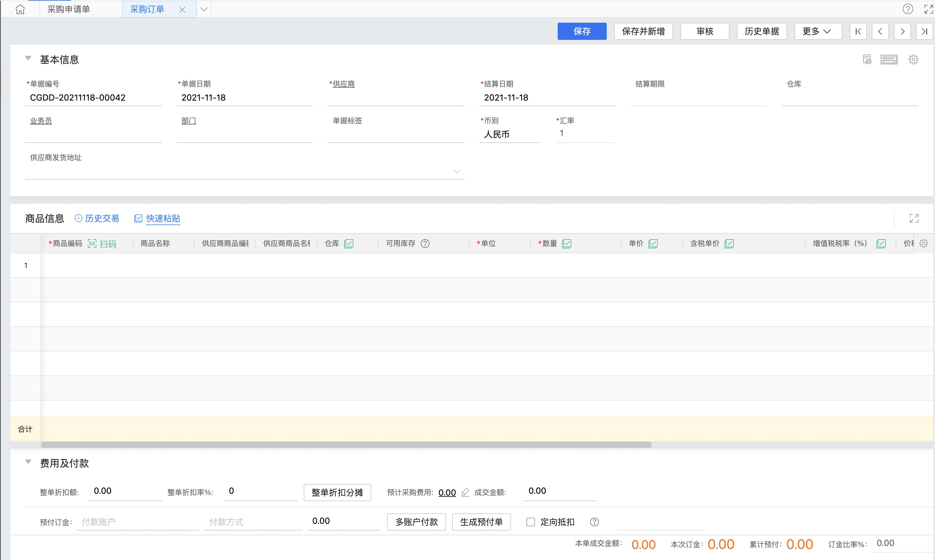Jump to the last record
This screenshot has height=560, width=935.
[x=924, y=31]
